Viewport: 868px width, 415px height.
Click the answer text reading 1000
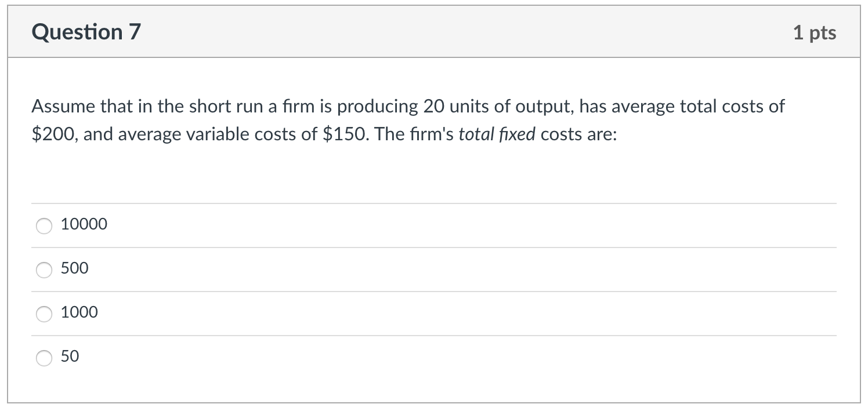(79, 313)
